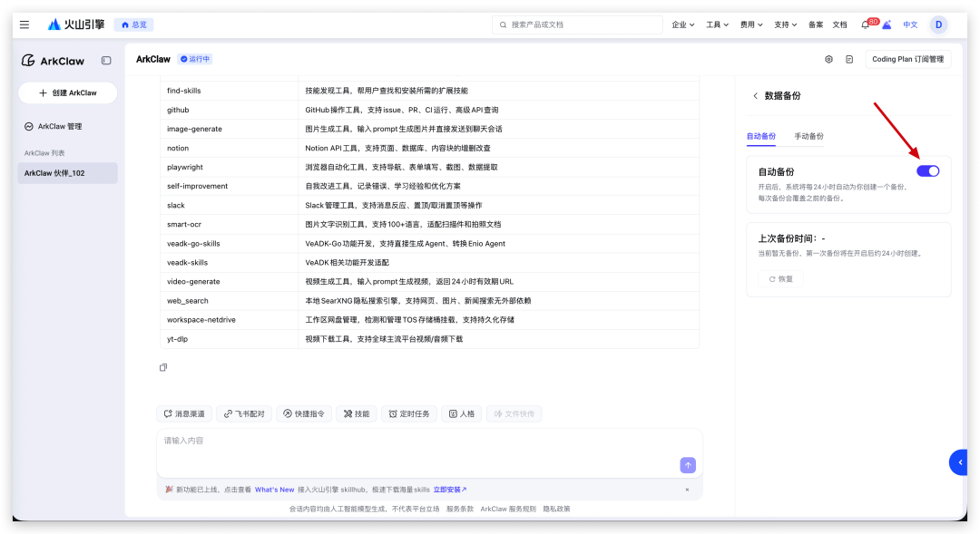Open the hamburger menu at top left
The width and height of the screenshot is (980, 534).
coord(24,24)
